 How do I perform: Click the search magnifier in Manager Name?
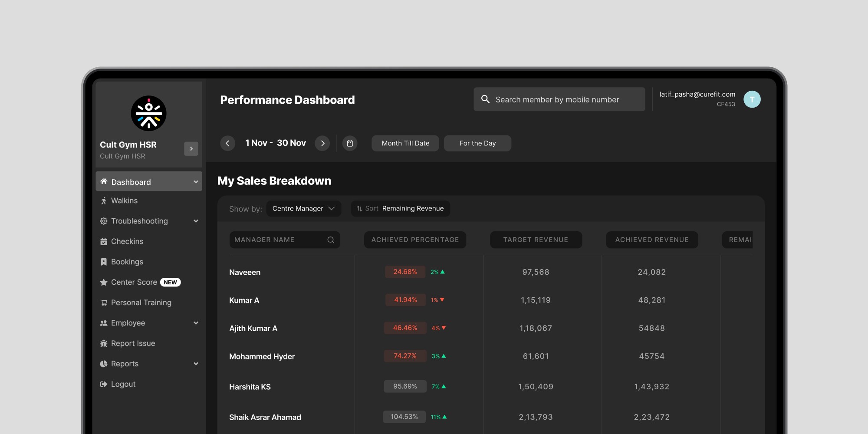pos(331,240)
